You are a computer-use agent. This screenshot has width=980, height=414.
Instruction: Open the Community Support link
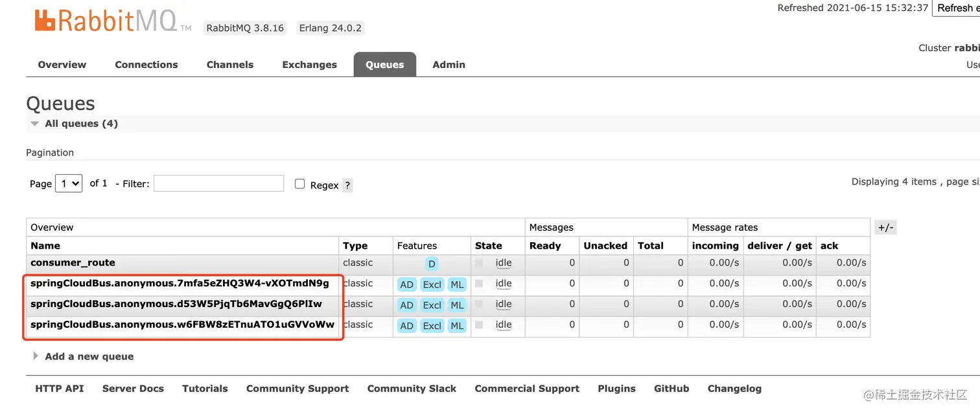coord(297,389)
